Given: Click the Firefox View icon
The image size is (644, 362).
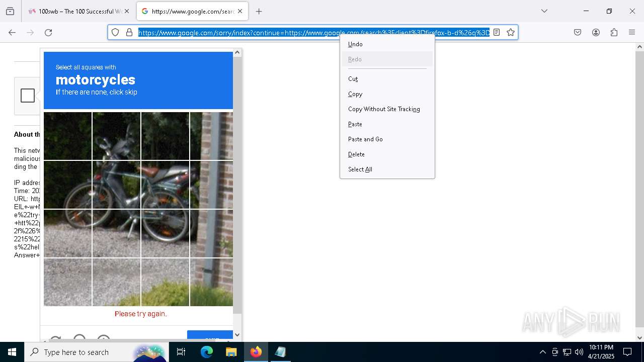Looking at the screenshot, I should point(10,11).
